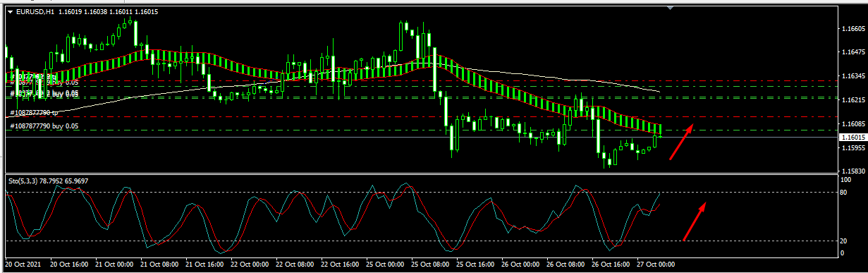This screenshot has width=868, height=273.
Task: Click the 21 Oct 08:00 time label
Action: coord(159,265)
